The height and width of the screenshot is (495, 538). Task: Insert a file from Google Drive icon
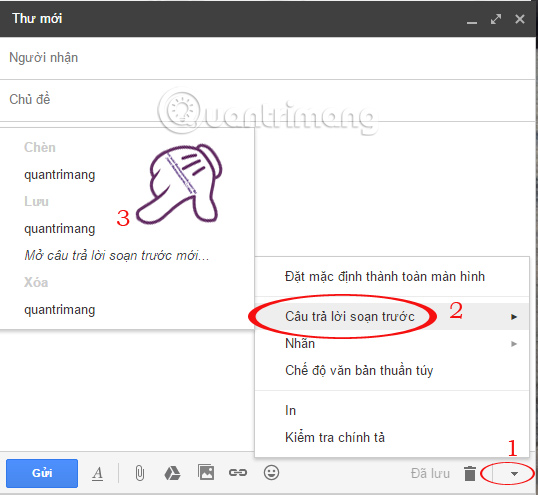pyautogui.click(x=172, y=473)
